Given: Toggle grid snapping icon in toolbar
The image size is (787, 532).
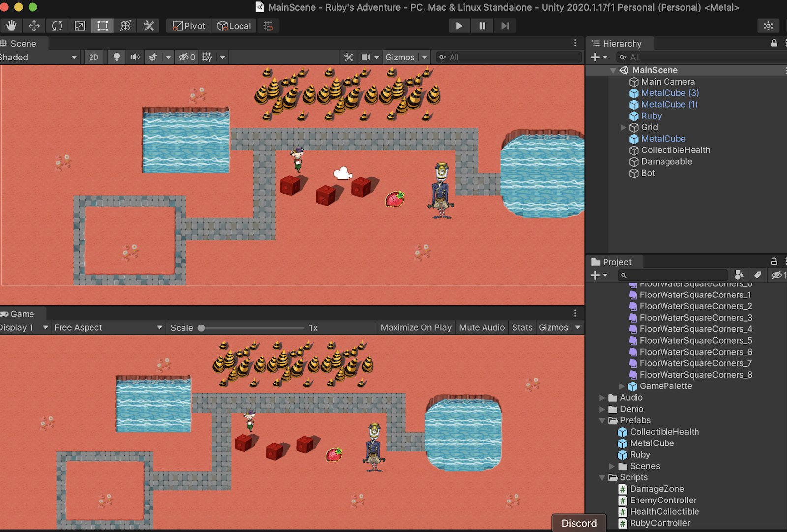Looking at the screenshot, I should point(268,26).
